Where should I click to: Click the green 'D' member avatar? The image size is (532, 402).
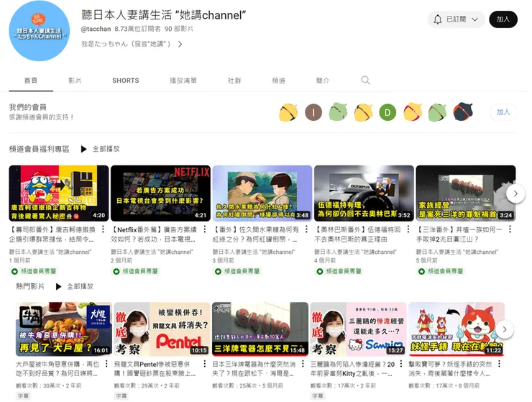click(387, 112)
